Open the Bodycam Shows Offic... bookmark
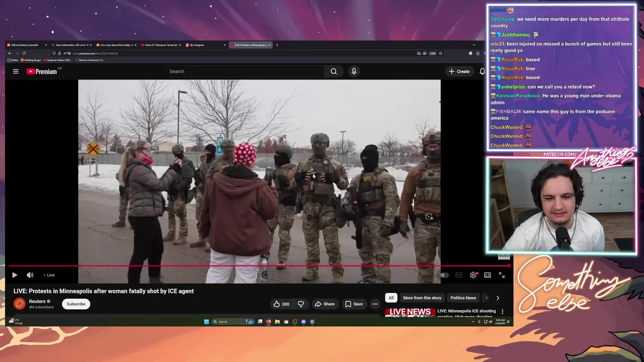The height and width of the screenshot is (362, 644). click(58, 60)
